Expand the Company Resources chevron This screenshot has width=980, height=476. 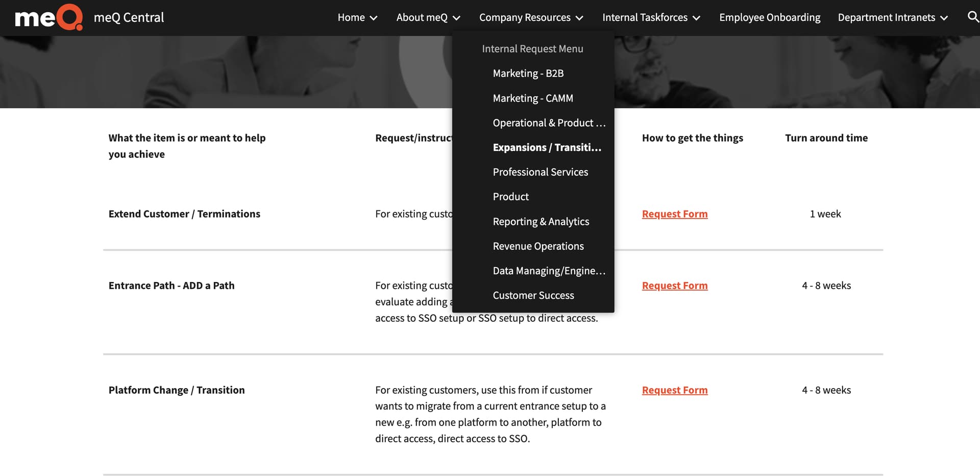pyautogui.click(x=579, y=18)
